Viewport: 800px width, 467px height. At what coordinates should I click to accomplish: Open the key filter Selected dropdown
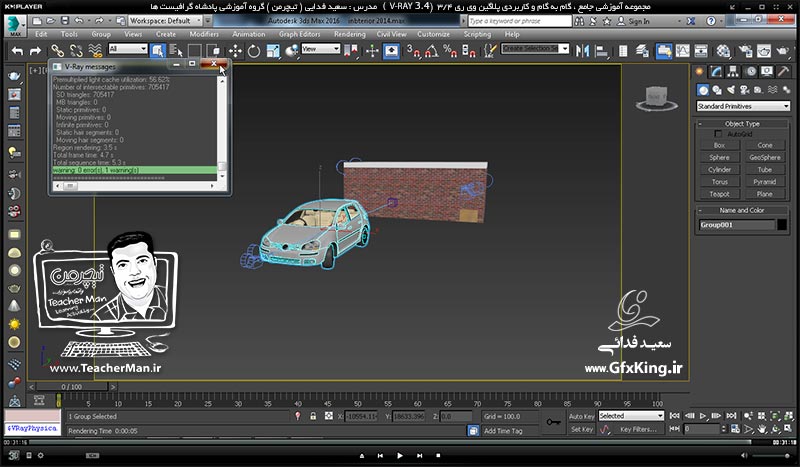(x=631, y=416)
